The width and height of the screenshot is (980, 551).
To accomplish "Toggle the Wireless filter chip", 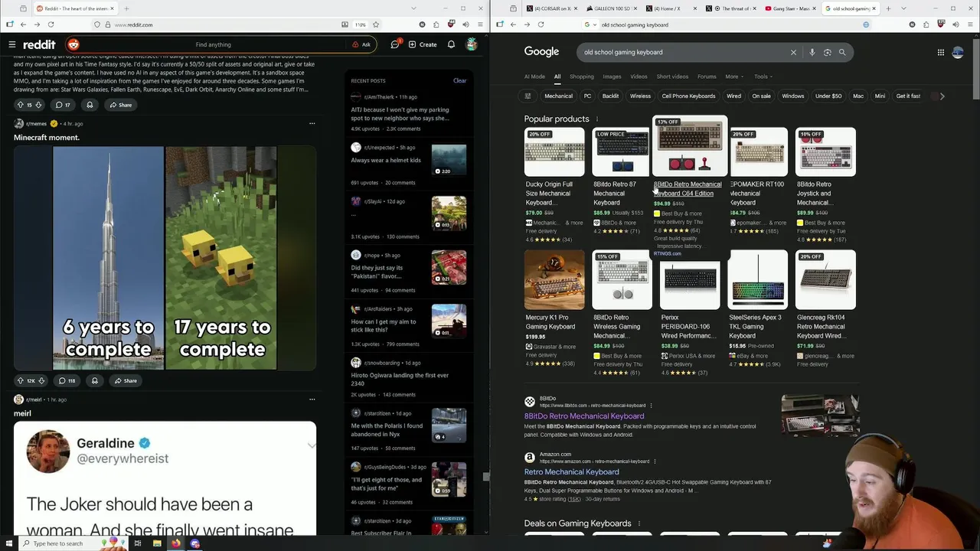I will coord(640,96).
